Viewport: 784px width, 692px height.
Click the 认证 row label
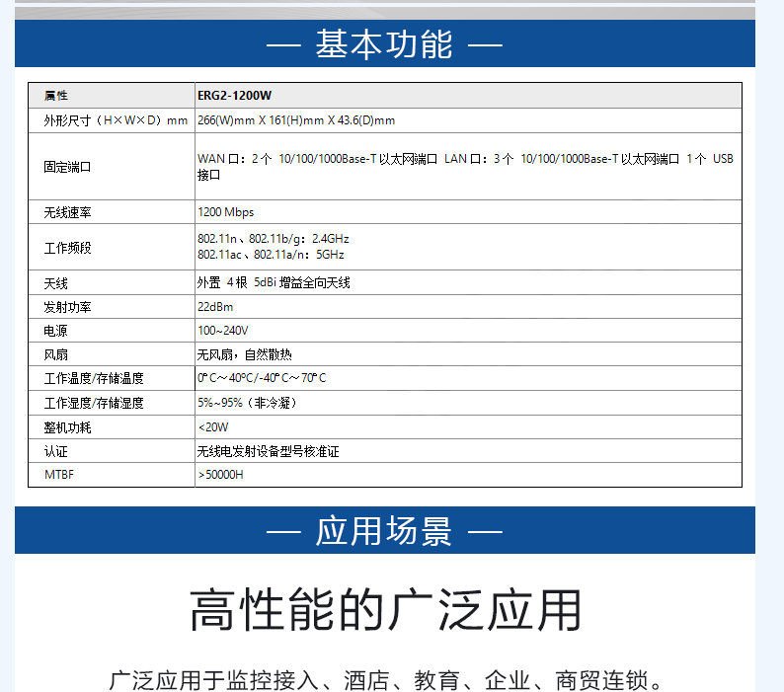click(55, 451)
